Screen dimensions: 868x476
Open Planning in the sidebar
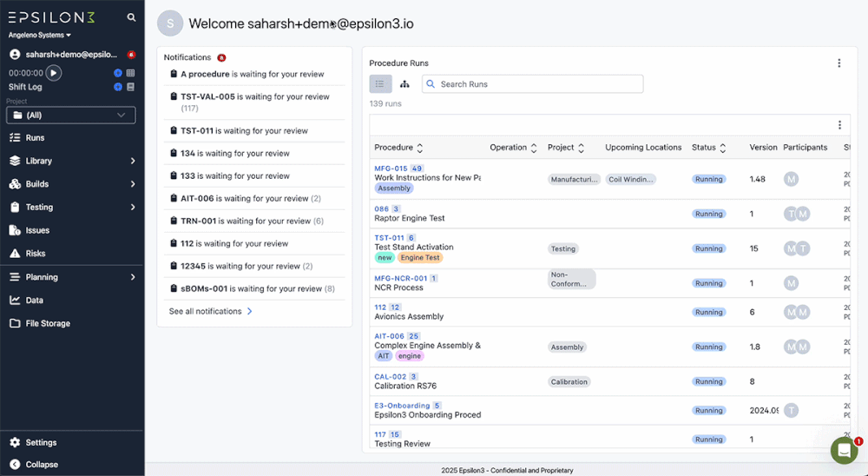pyautogui.click(x=42, y=277)
